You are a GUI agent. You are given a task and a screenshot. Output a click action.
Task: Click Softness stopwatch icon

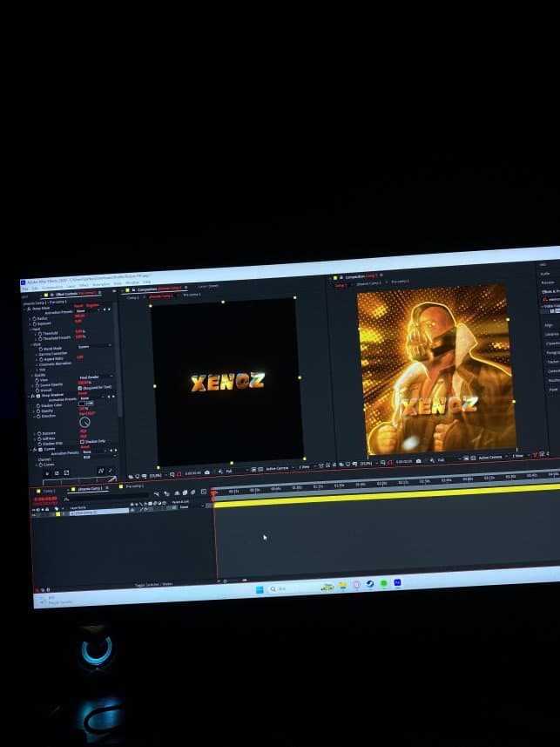39,438
